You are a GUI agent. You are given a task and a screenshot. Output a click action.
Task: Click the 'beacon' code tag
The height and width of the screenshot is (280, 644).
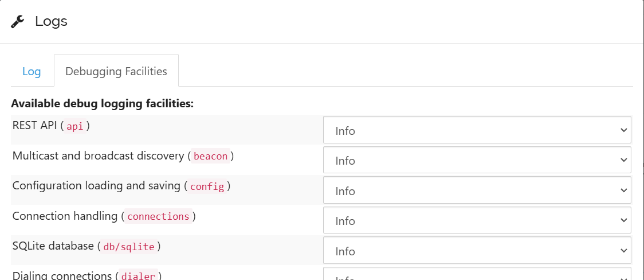click(210, 156)
